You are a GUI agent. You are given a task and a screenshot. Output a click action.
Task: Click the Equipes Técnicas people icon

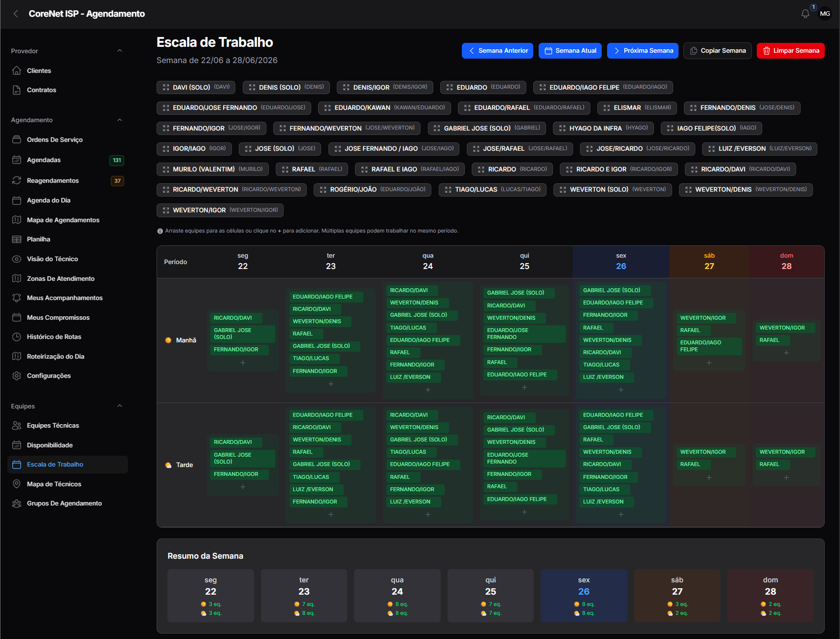coord(17,426)
